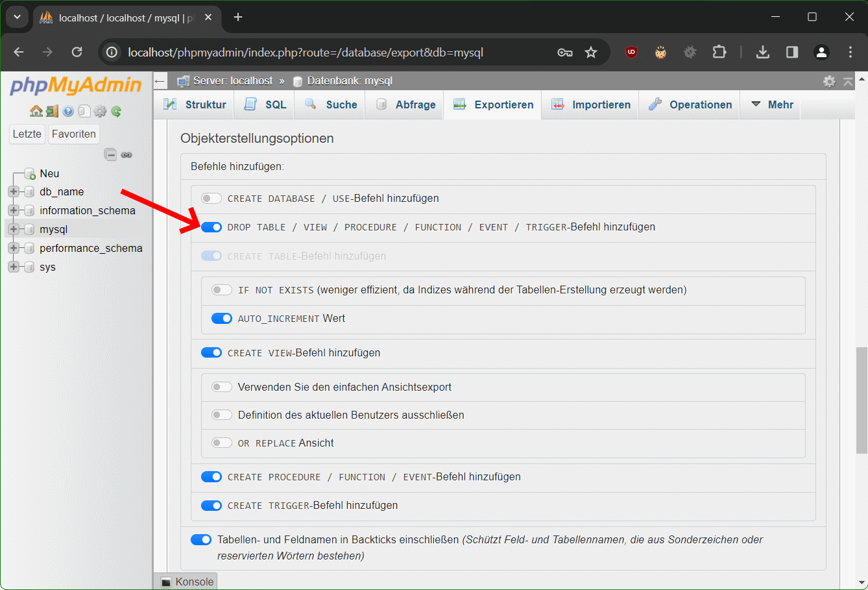
Task: Open page settings gear in the breadcrumb bar
Action: pos(829,81)
